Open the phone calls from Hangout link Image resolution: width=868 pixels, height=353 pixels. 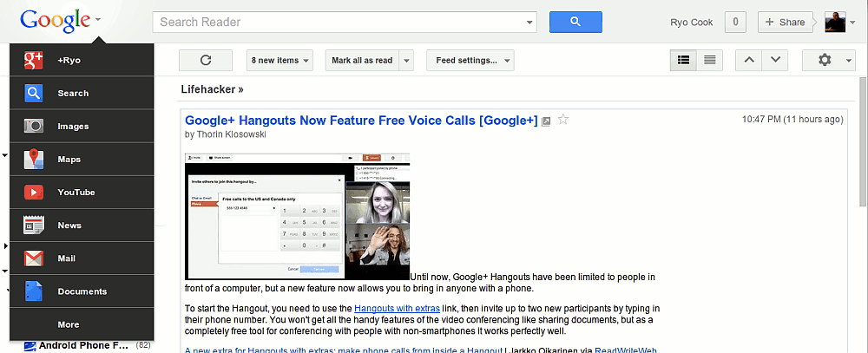pos(343,350)
